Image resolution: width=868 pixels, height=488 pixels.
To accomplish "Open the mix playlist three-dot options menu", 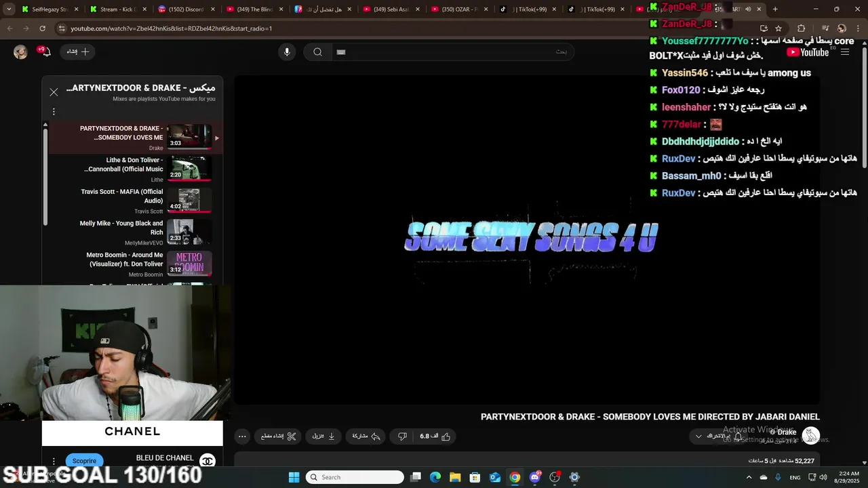I will [x=54, y=112].
